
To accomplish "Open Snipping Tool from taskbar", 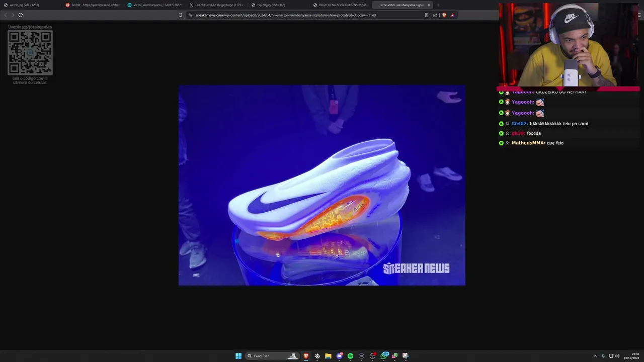I will pos(406,356).
